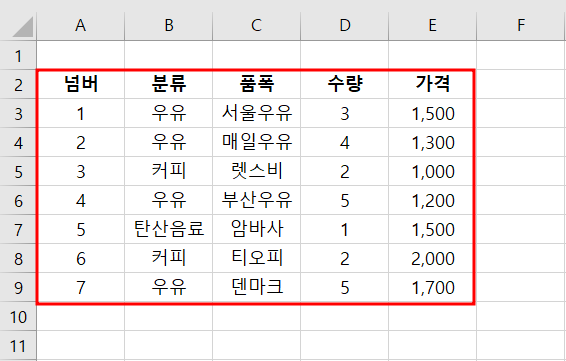Select row 10 header

[18, 317]
